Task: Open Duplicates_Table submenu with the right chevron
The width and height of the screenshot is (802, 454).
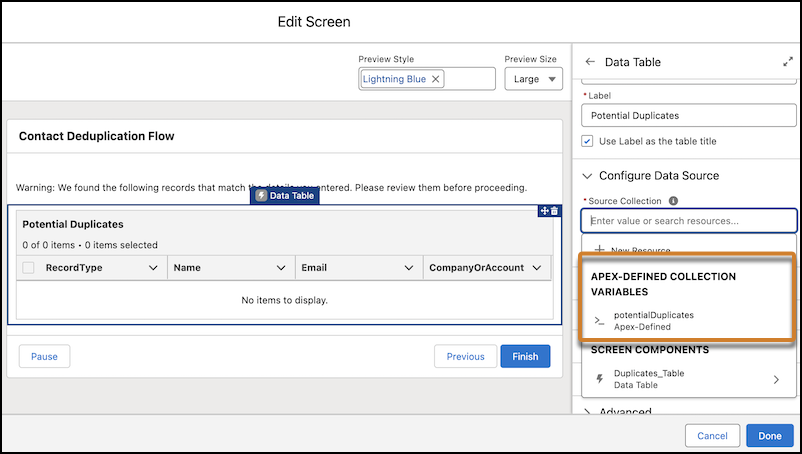Action: tap(776, 379)
